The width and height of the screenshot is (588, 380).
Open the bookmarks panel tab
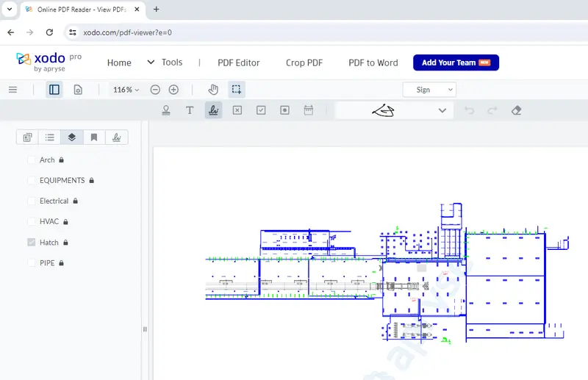click(94, 137)
